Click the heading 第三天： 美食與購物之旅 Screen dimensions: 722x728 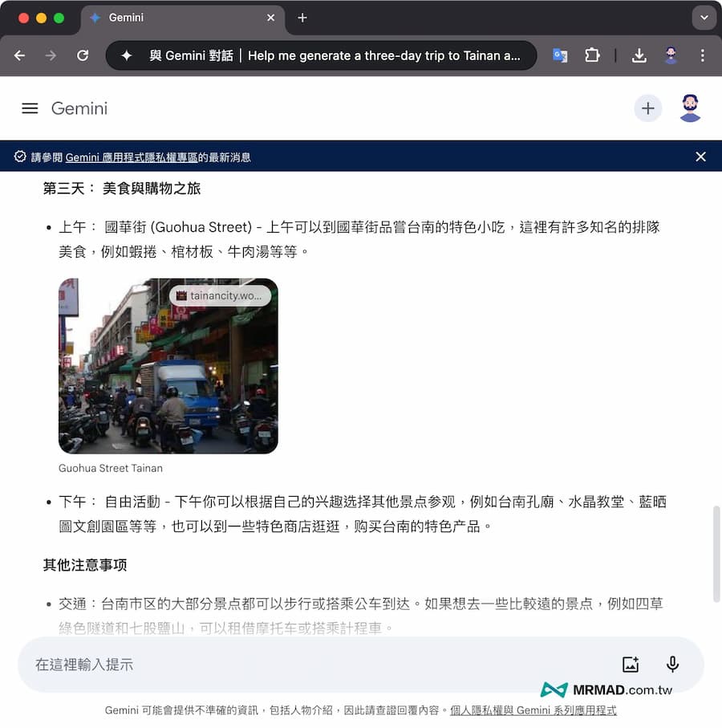(x=122, y=189)
